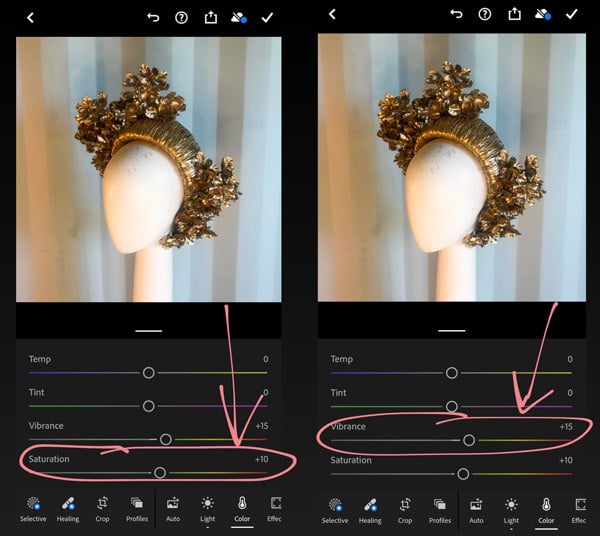This screenshot has height=536, width=600.
Task: Open Profiles in right screen
Action: pos(440,511)
